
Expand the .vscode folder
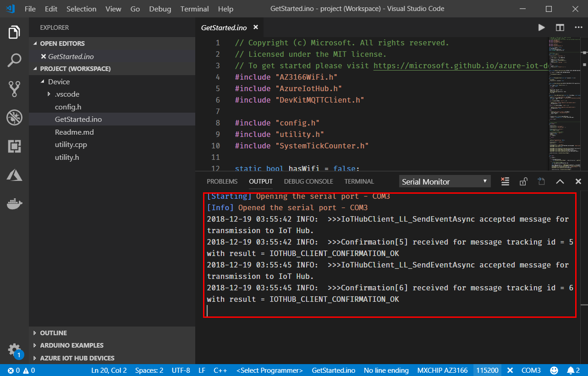[112, 94]
